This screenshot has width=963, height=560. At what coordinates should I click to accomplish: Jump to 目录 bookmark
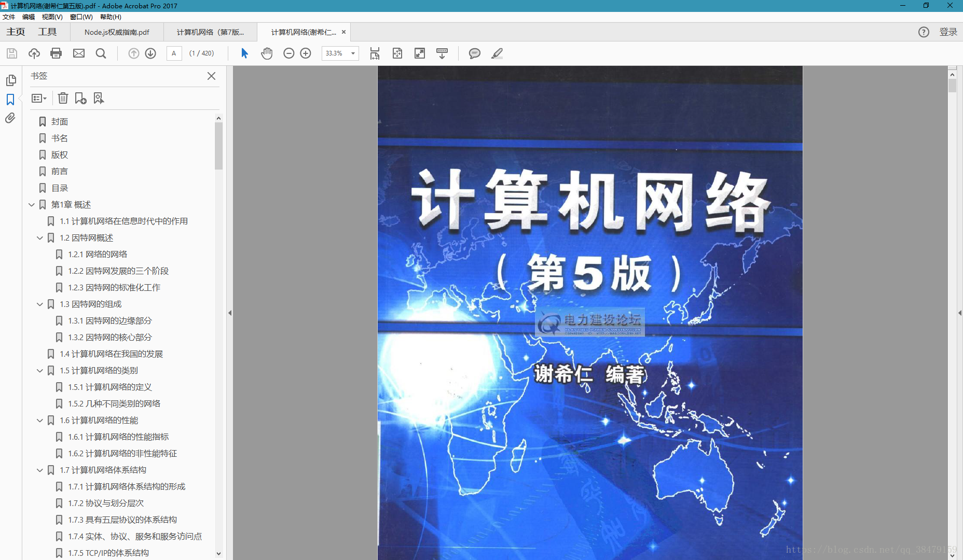coord(60,188)
